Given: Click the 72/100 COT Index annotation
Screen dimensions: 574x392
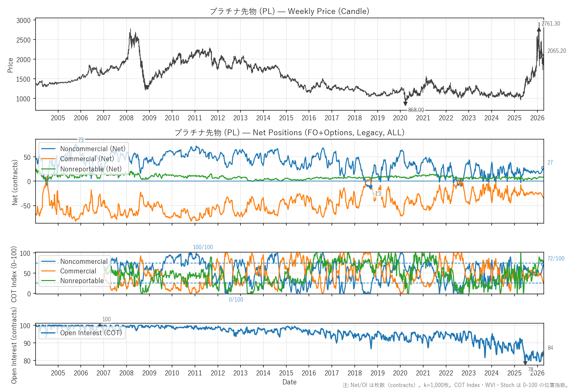Looking at the screenshot, I should pos(555,258).
